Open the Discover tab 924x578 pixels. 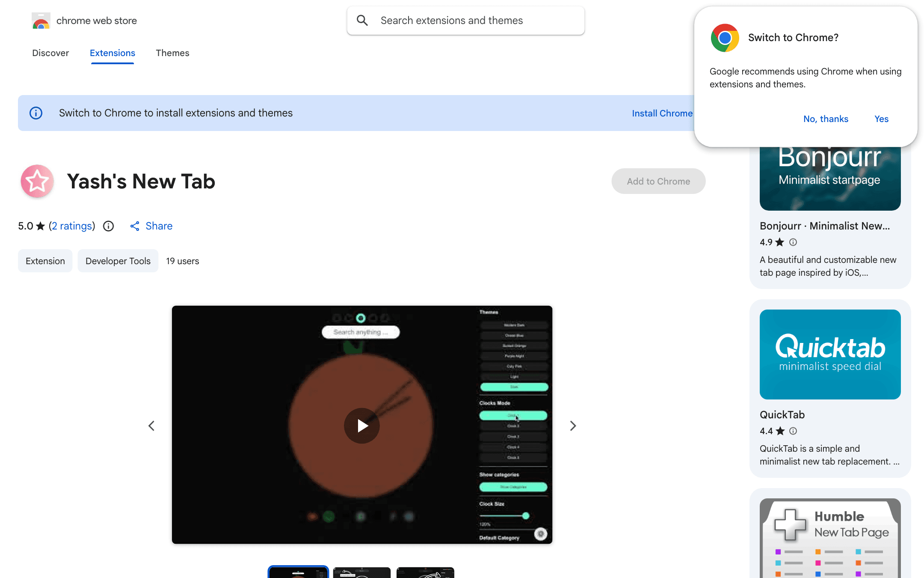click(50, 53)
